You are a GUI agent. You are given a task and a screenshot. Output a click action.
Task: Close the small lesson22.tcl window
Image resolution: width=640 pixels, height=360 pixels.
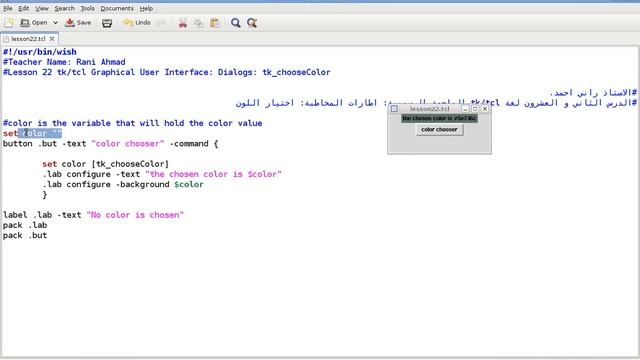tap(485, 109)
